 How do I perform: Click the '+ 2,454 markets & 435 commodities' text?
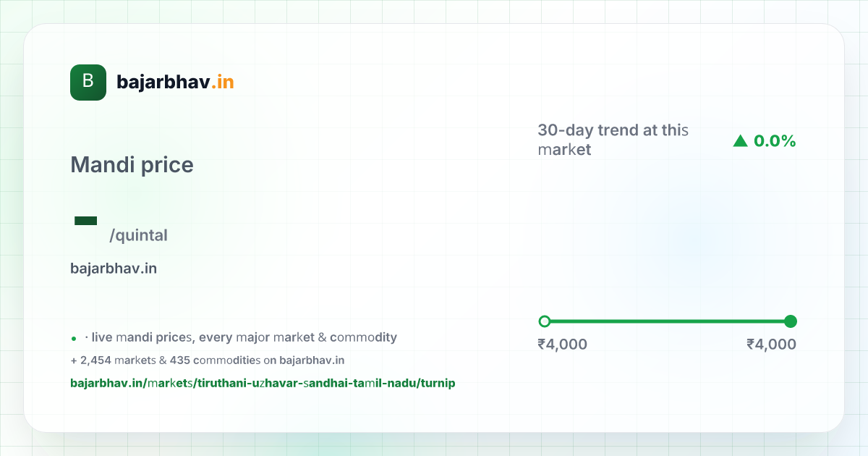(207, 360)
